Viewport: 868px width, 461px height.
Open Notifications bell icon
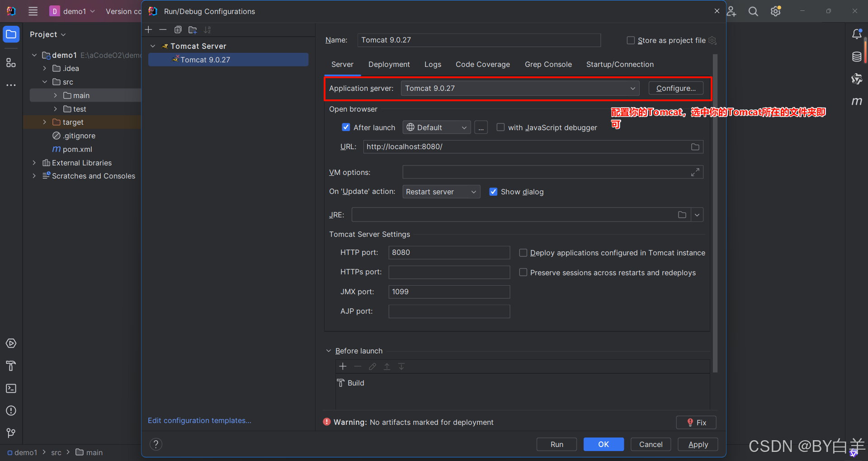click(857, 34)
